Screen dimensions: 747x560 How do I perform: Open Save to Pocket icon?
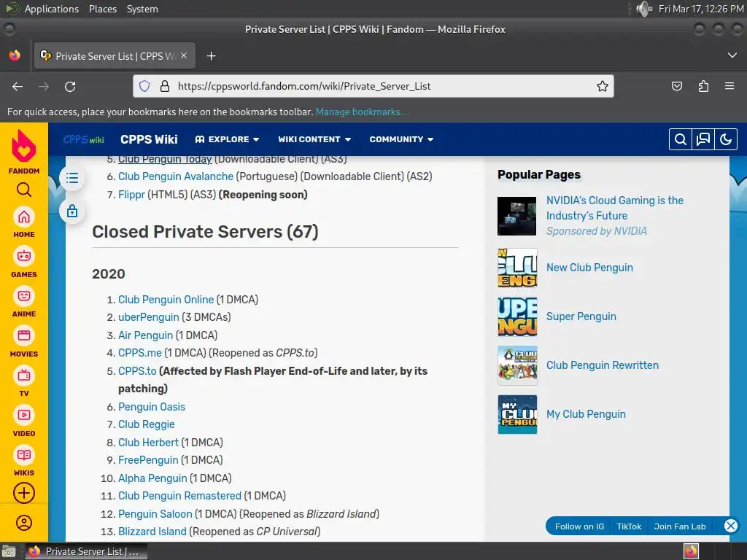676,86
